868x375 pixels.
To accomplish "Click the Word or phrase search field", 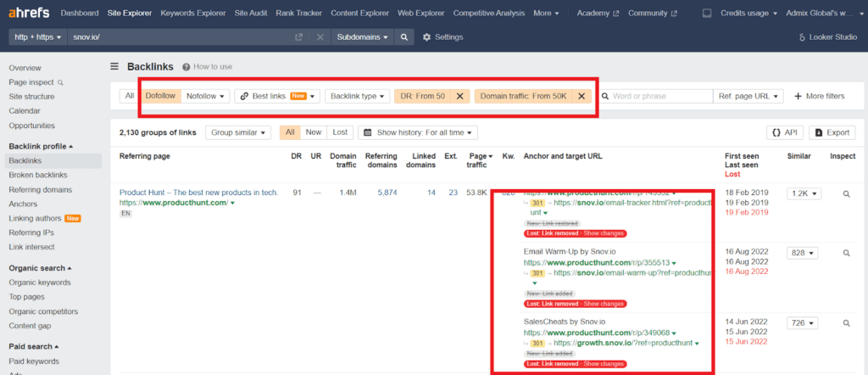I will (658, 96).
